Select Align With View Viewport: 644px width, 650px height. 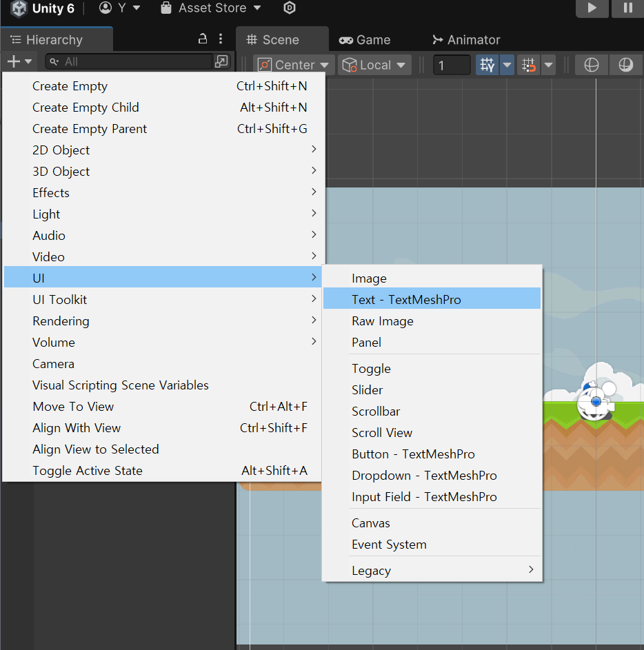pos(163,428)
